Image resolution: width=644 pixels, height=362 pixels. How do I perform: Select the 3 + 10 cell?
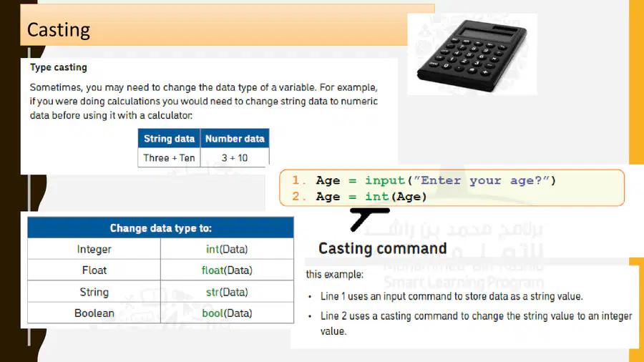coord(235,157)
